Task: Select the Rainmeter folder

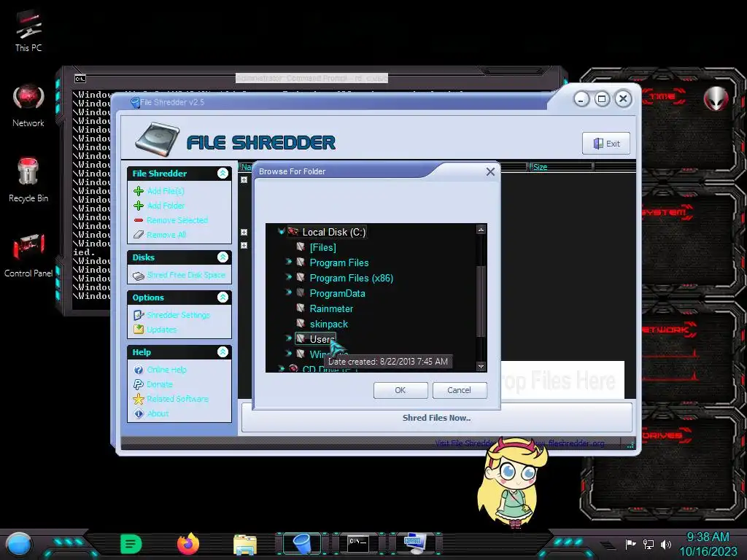Action: 331,308
